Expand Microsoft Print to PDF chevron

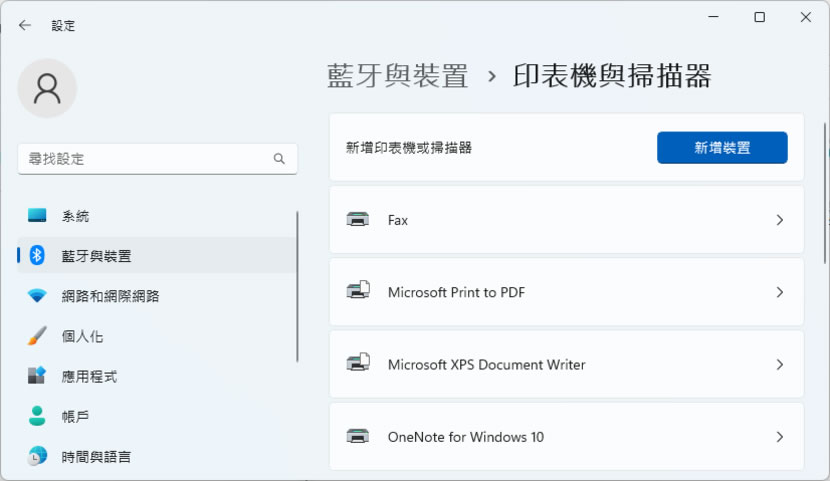[780, 292]
